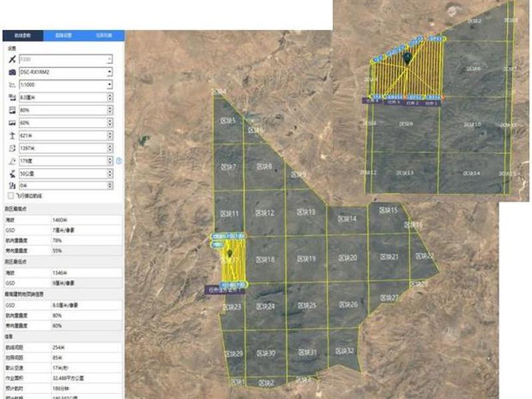This screenshot has width=532, height=399.
Task: Click the dark pin in the main map's yellow striped block
Action: pos(229,253)
